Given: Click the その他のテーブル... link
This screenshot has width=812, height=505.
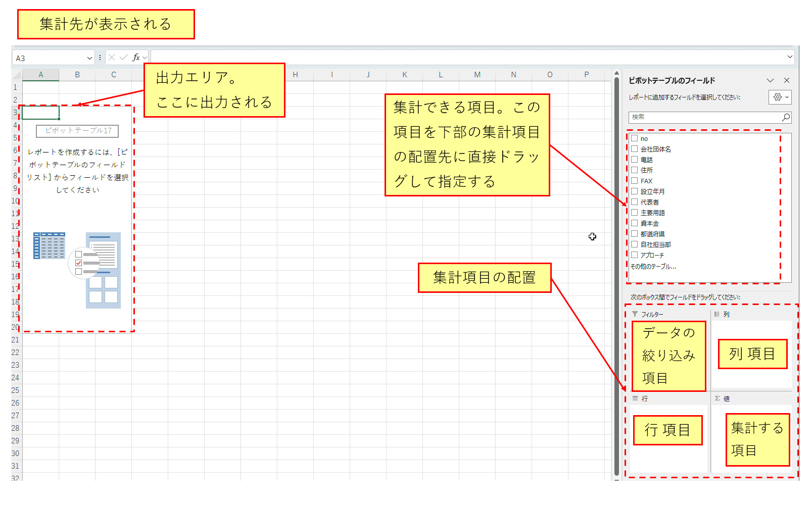Looking at the screenshot, I should 653,266.
